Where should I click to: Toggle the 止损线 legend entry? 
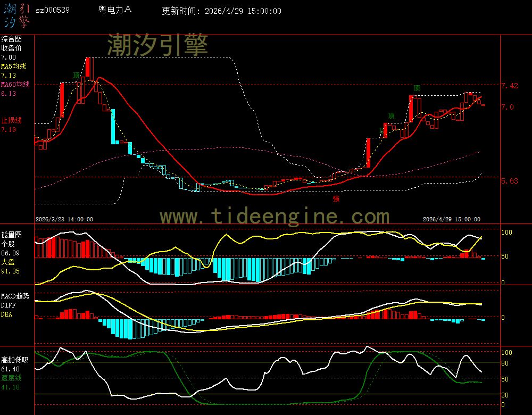coord(11,120)
